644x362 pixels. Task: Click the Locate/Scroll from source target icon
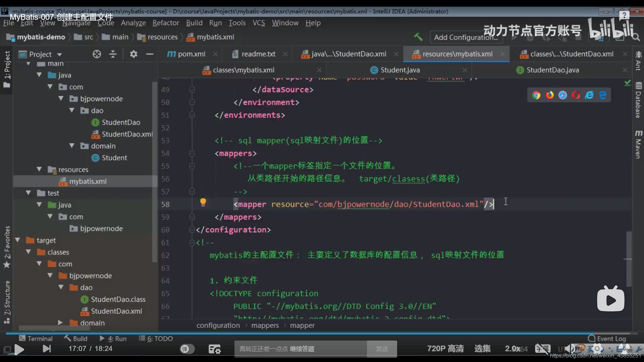[97, 54]
